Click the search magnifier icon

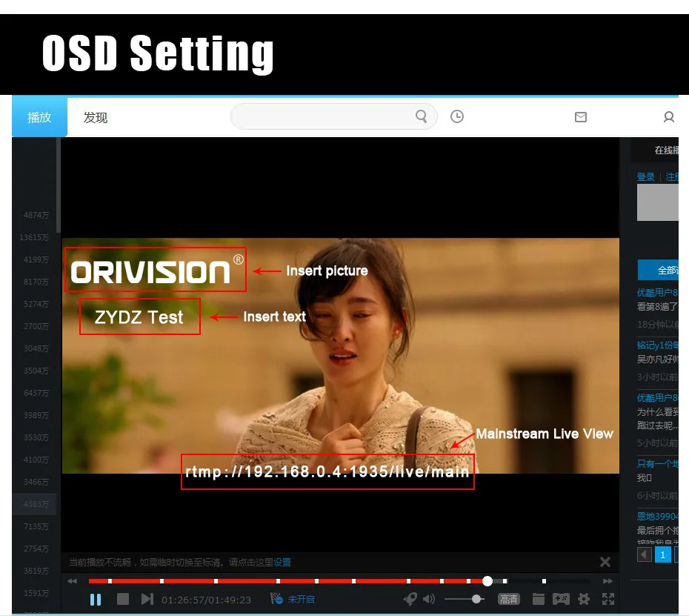421,116
